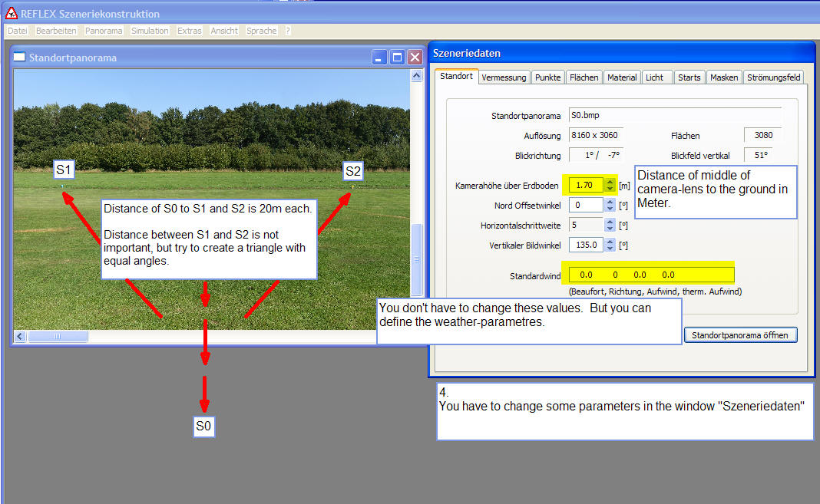
Task: Decrease Nord Offsetwinkel with down arrow
Action: (x=610, y=209)
